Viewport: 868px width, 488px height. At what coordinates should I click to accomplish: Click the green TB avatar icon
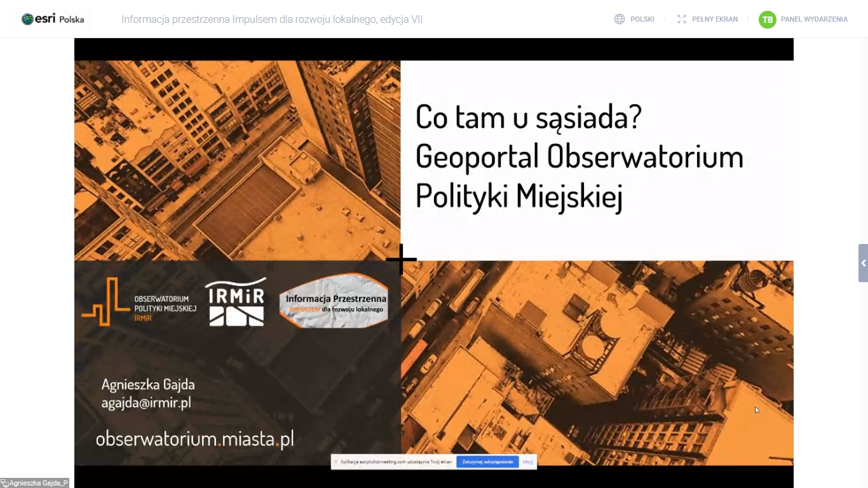767,20
